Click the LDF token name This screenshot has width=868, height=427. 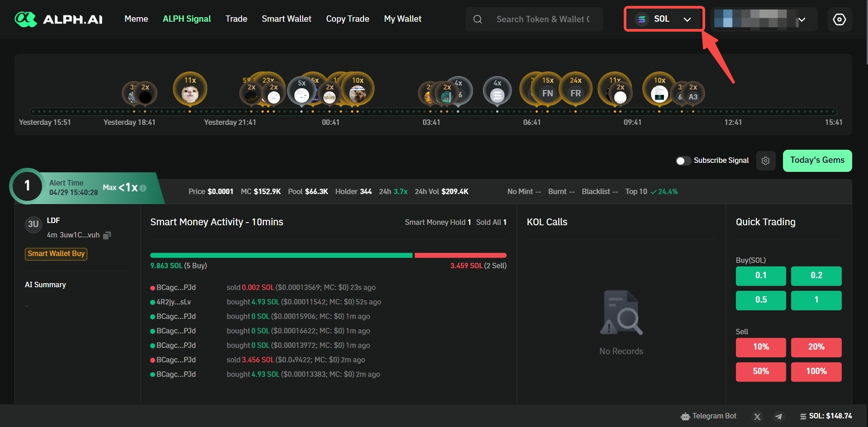[53, 221]
